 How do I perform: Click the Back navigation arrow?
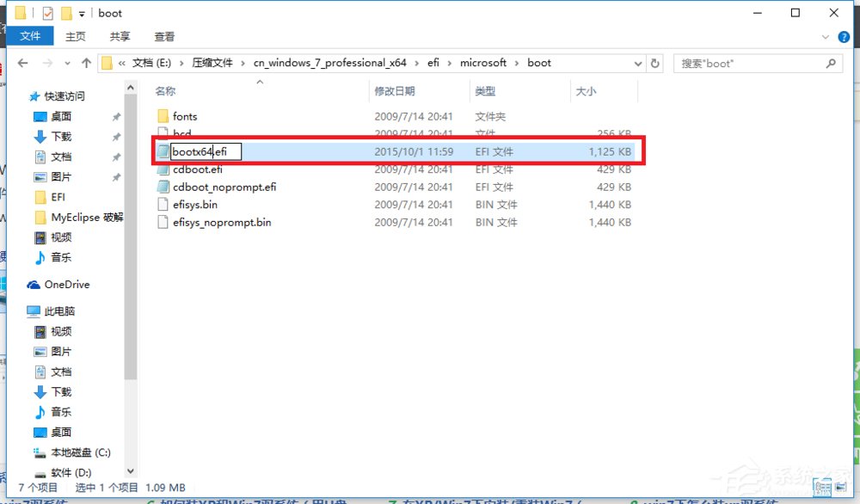pos(23,63)
